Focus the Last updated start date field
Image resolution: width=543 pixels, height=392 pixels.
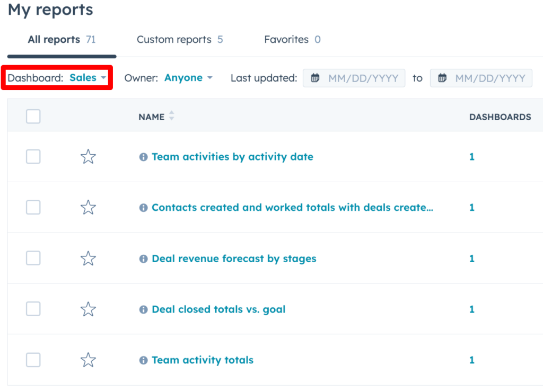point(354,78)
